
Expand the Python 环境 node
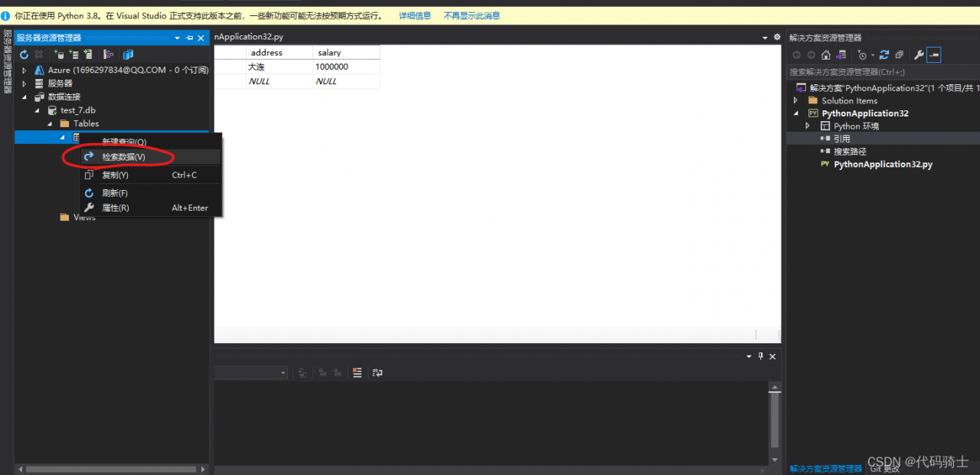(808, 126)
